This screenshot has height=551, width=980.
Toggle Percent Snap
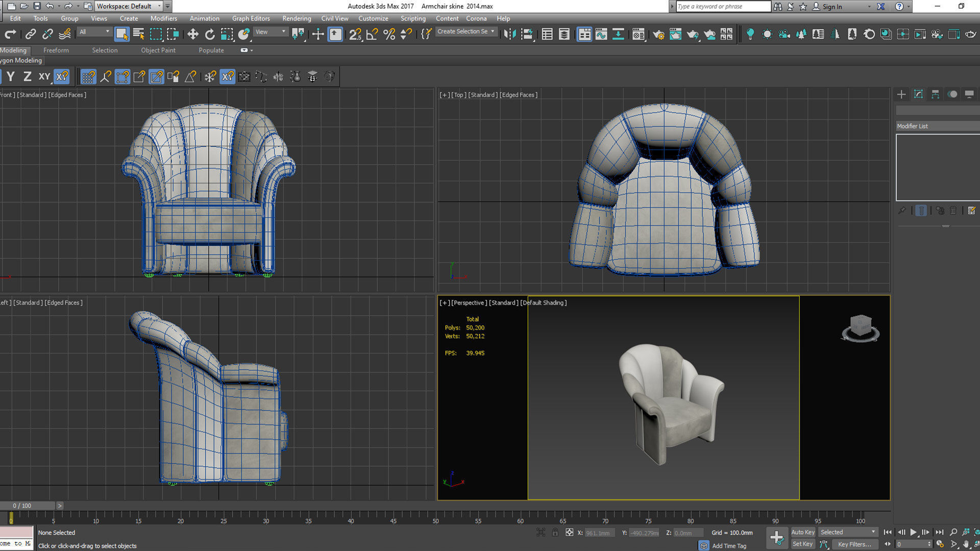389,34
